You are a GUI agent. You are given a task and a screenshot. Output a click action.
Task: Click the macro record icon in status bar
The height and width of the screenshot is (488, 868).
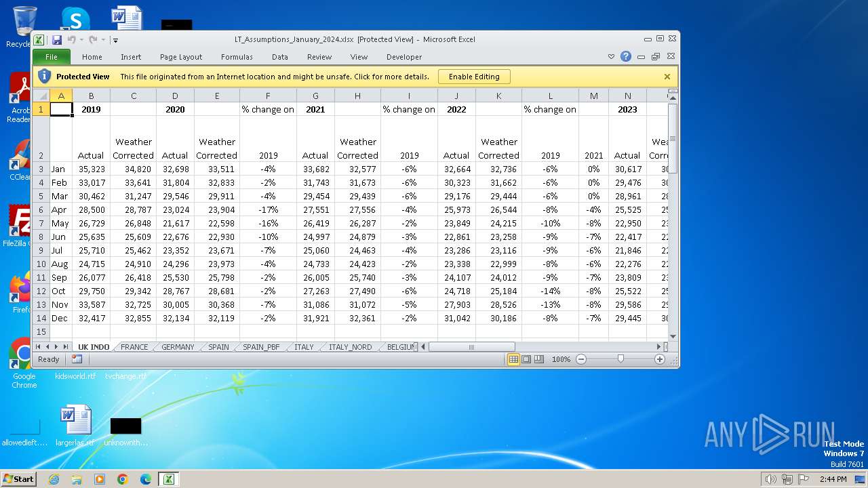77,359
